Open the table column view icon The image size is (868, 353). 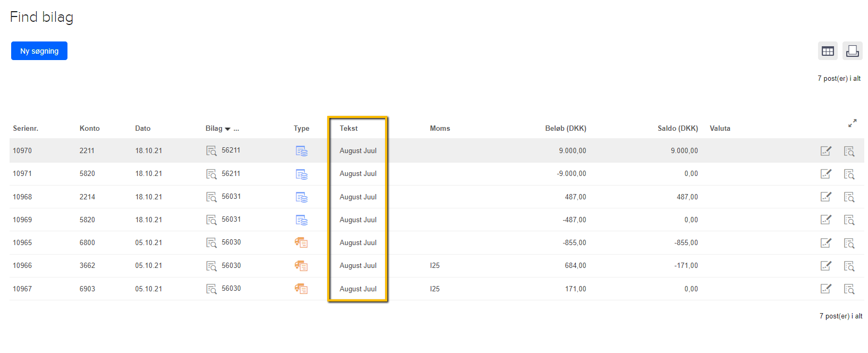point(828,51)
